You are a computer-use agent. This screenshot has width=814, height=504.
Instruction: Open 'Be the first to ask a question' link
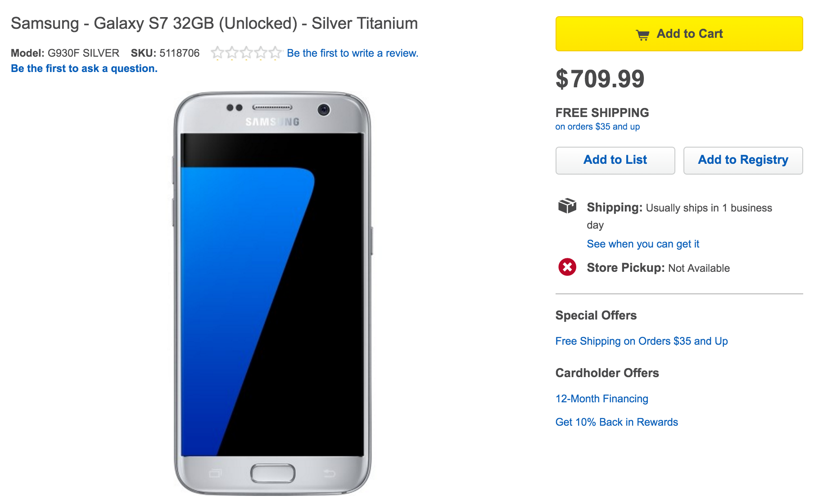coord(84,68)
